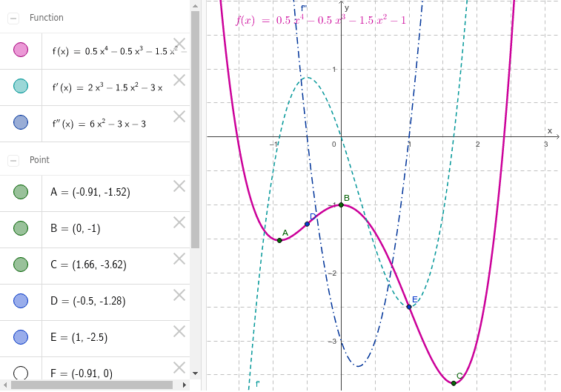Select B = (0, -1) entry
This screenshot has width=561, height=392.
coord(75,228)
